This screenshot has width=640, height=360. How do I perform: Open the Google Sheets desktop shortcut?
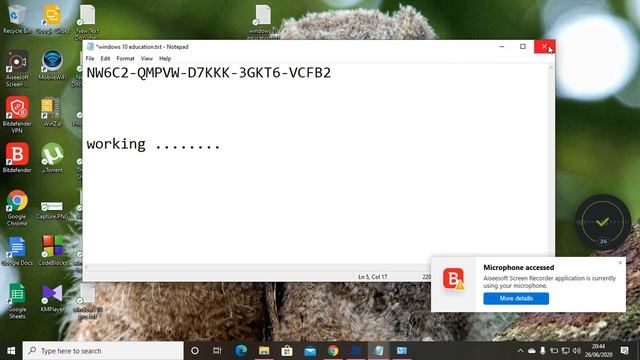(17, 301)
